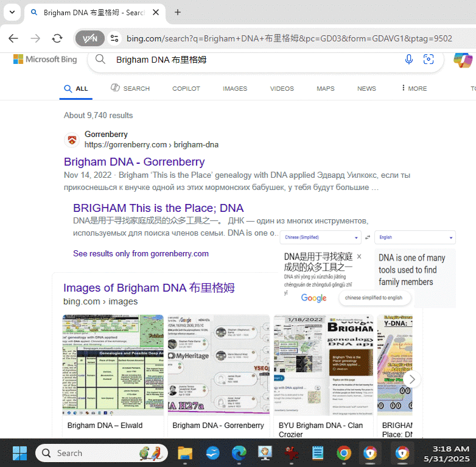The height and width of the screenshot is (467, 476).
Task: Open the red splat icon app in the taskbar
Action: point(292,453)
